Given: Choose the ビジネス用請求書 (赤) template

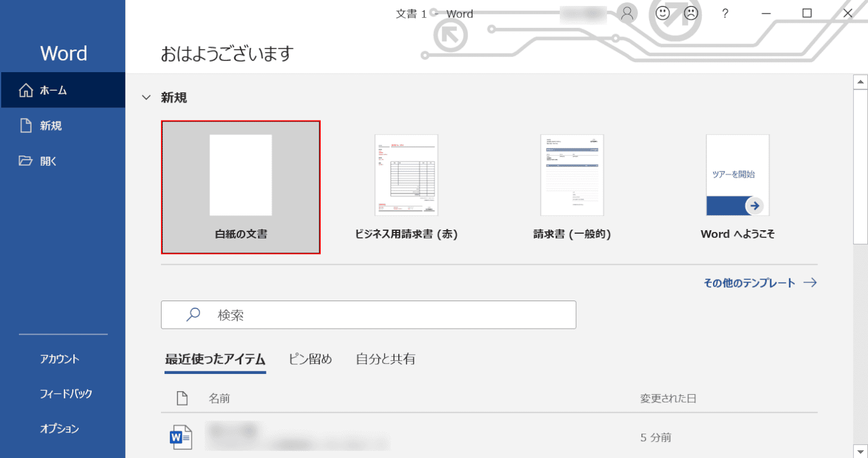Looking at the screenshot, I should click(406, 187).
